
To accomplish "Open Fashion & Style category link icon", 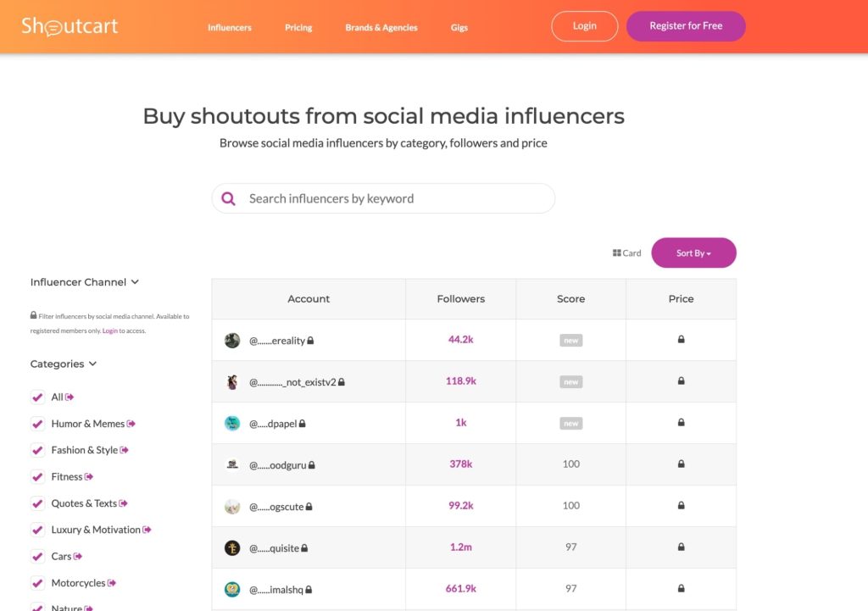I will (125, 450).
